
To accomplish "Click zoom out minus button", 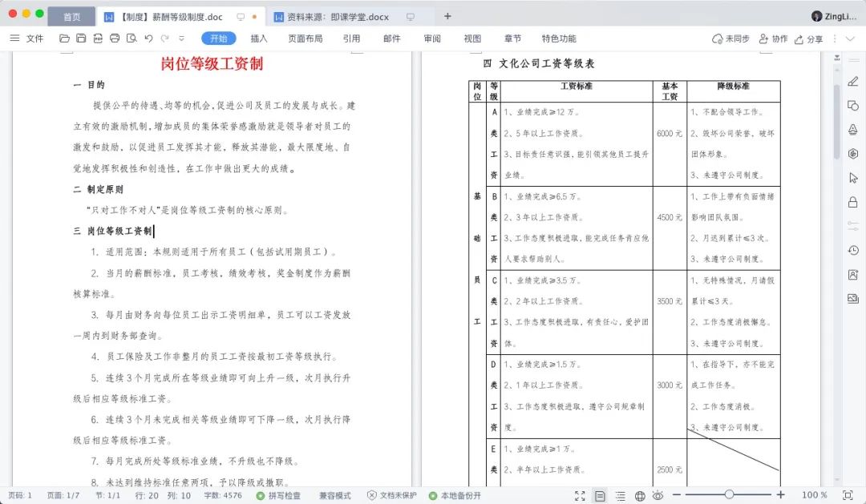I will point(677,494).
